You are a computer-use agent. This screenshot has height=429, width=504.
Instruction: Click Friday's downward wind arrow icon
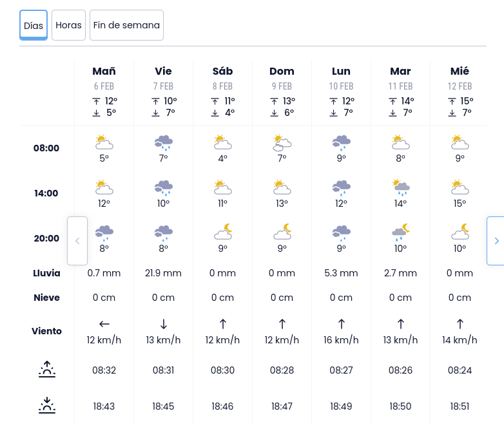coord(163,323)
